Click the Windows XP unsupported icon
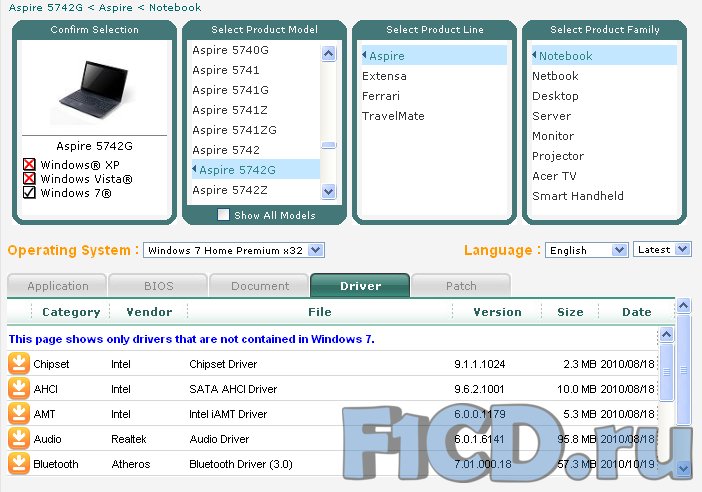 pos(29,164)
